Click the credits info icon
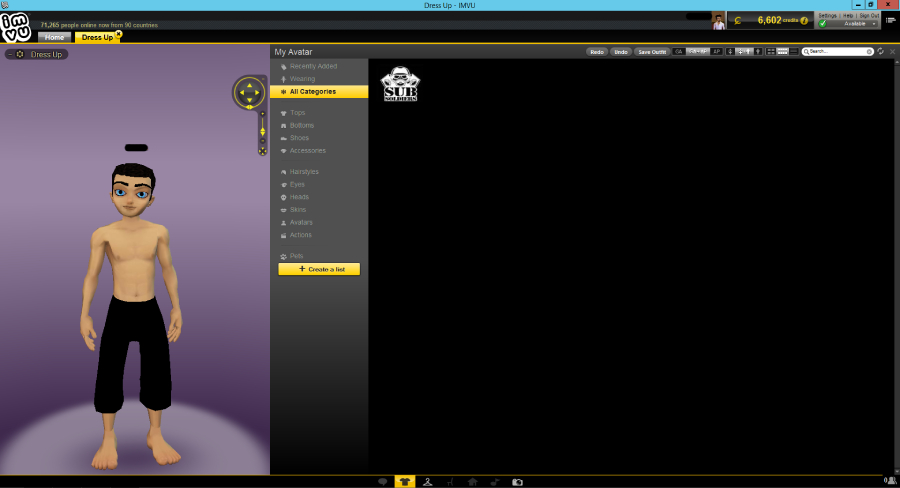Viewport: 900px width, 488px height. point(804,21)
